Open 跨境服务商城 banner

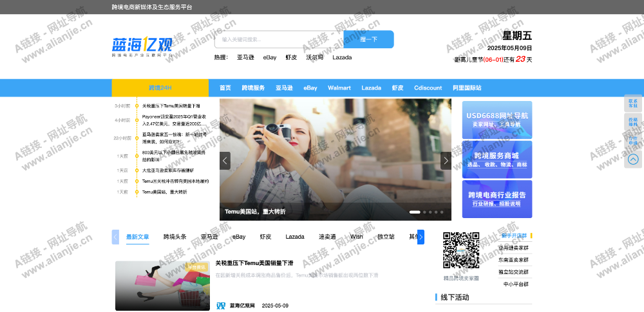coord(497,160)
